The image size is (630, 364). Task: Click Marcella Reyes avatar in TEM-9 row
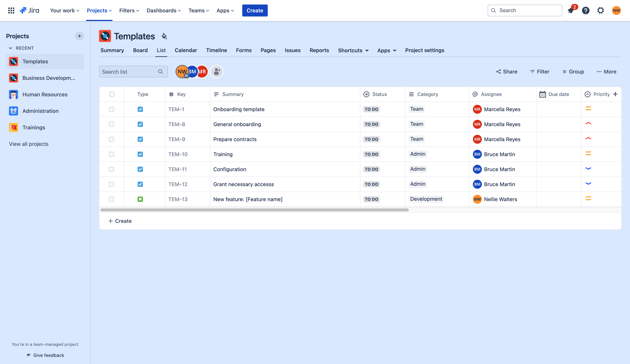coord(477,139)
